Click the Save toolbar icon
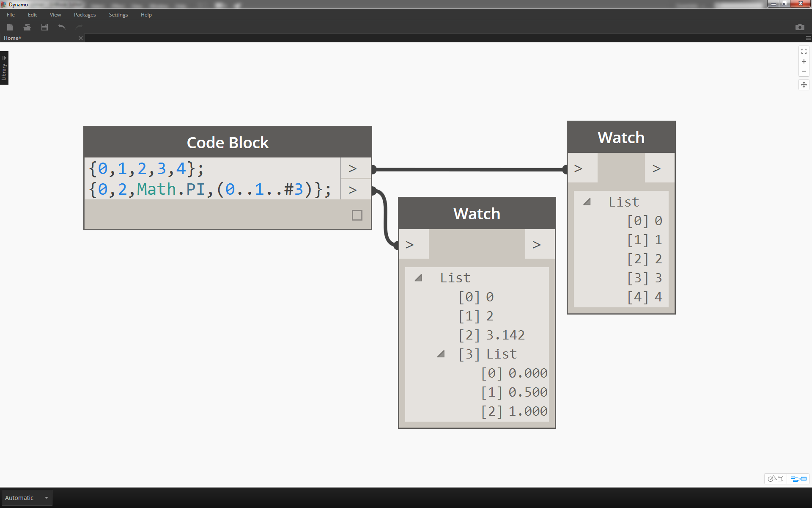The width and height of the screenshot is (812, 508). pos(44,27)
